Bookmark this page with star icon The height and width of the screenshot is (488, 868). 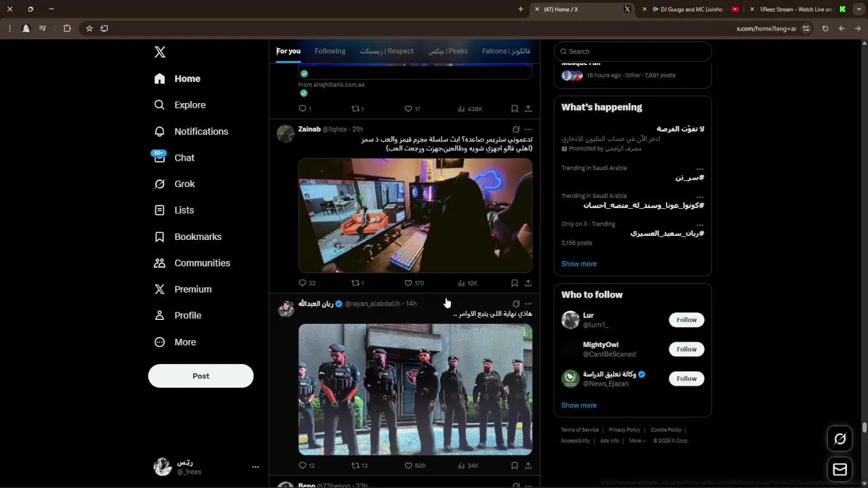(89, 28)
